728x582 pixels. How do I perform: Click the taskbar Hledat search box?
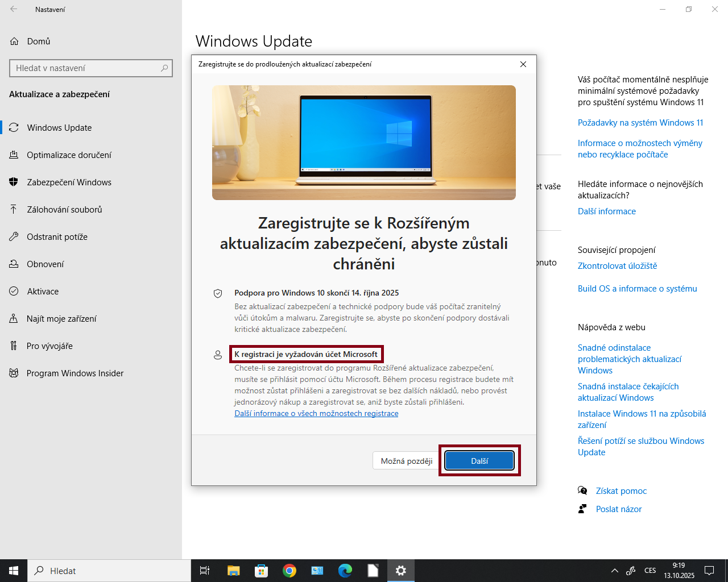click(x=109, y=571)
